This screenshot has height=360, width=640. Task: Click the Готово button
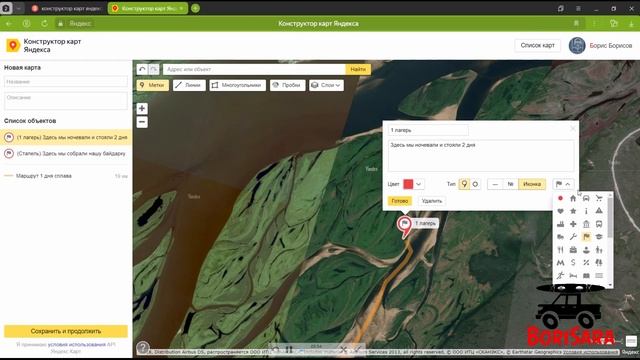(400, 201)
